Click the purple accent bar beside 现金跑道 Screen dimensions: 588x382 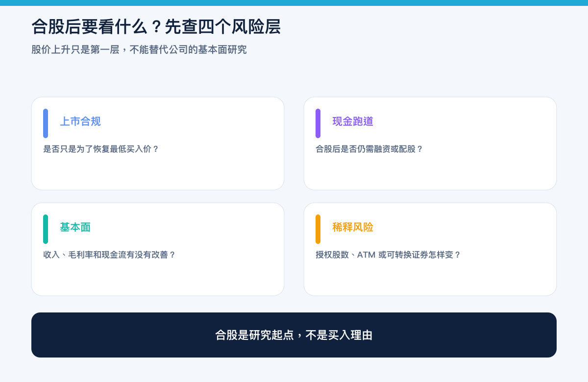(318, 123)
